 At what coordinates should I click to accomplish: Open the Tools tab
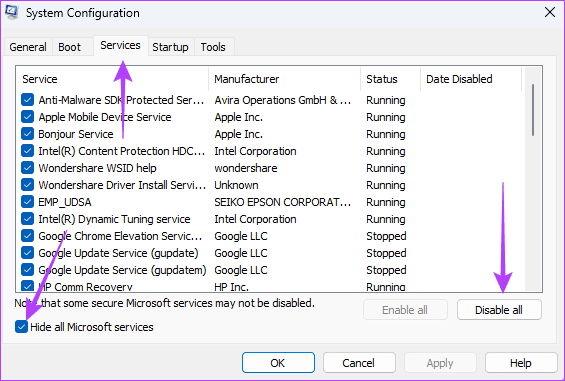(213, 47)
